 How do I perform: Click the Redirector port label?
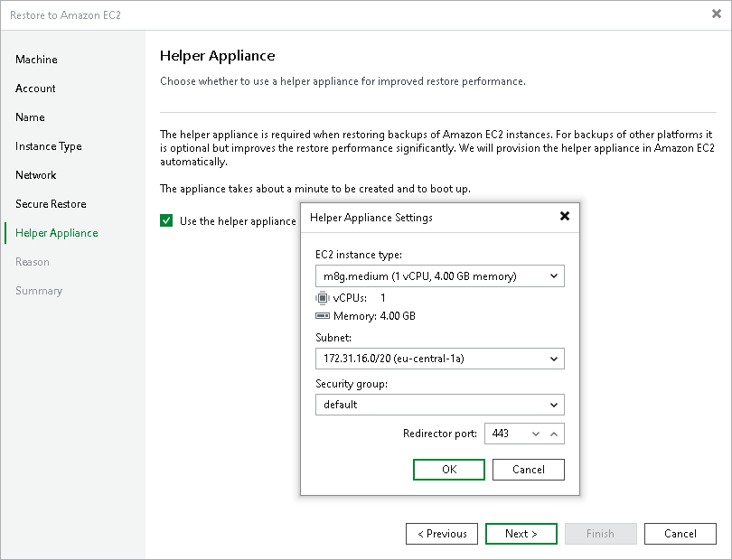440,434
